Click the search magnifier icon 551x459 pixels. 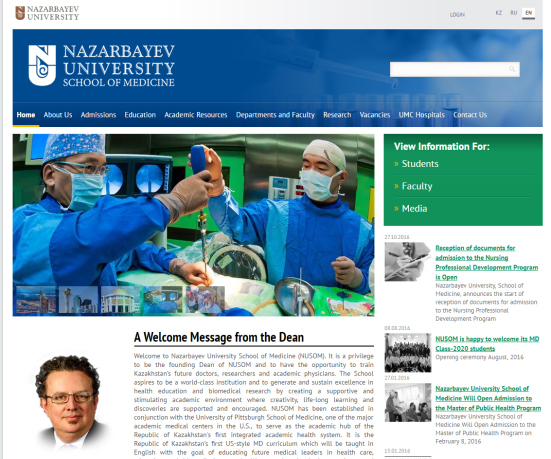(x=512, y=69)
